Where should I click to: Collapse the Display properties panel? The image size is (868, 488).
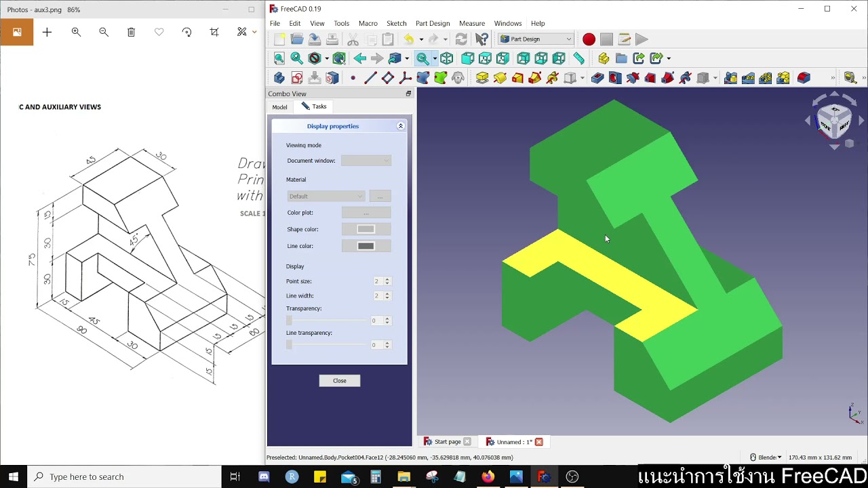tap(401, 126)
